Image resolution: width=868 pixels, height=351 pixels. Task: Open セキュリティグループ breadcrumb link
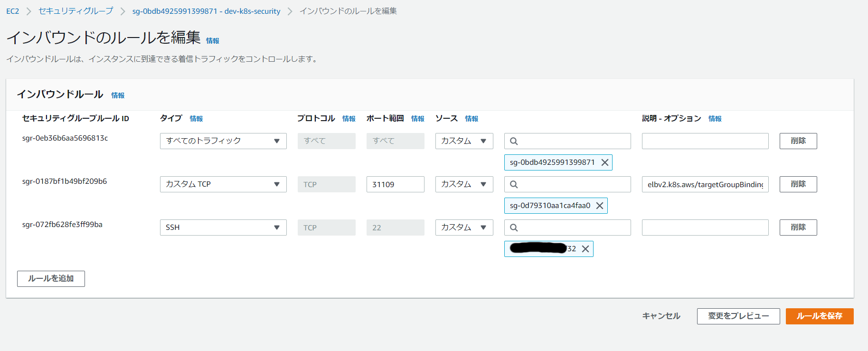[75, 11]
